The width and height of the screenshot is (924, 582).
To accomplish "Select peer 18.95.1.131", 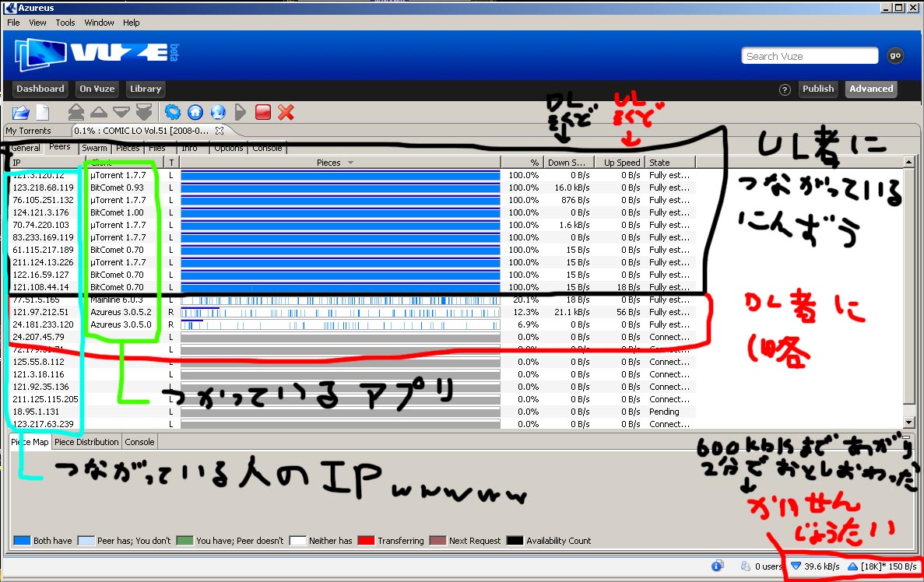I will pos(351,411).
